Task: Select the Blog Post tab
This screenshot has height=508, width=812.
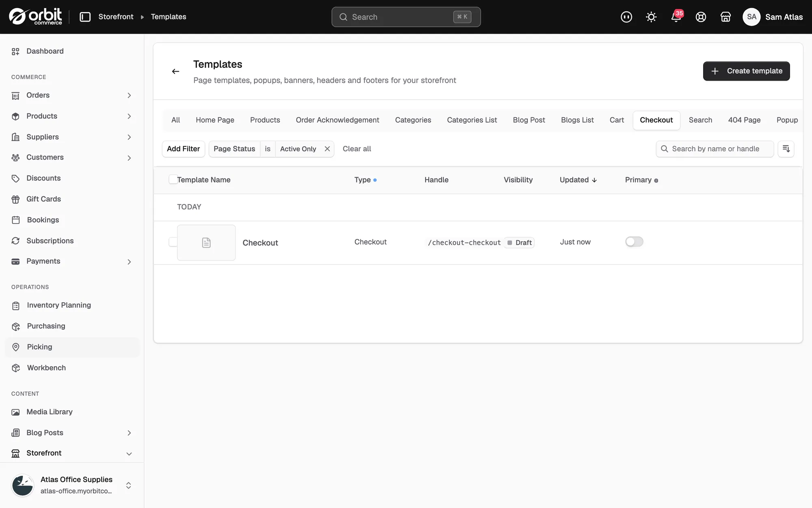Action: pos(529,120)
